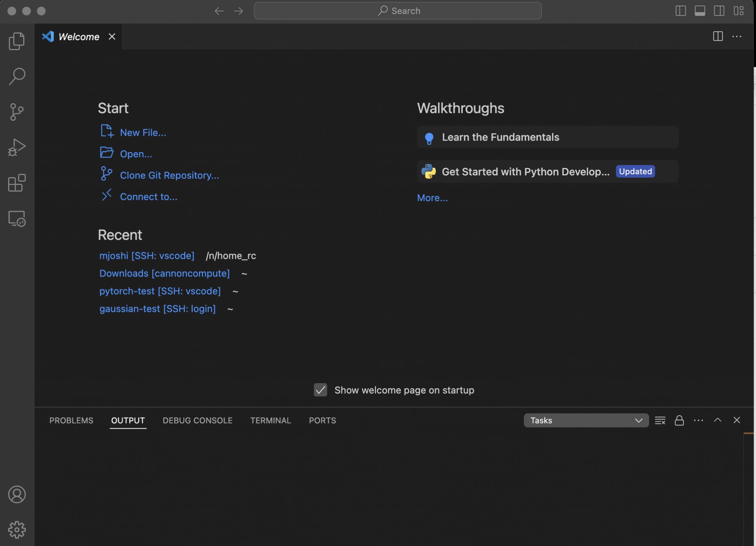756x546 pixels.
Task: Clear the Output panel contents
Action: [x=660, y=420]
